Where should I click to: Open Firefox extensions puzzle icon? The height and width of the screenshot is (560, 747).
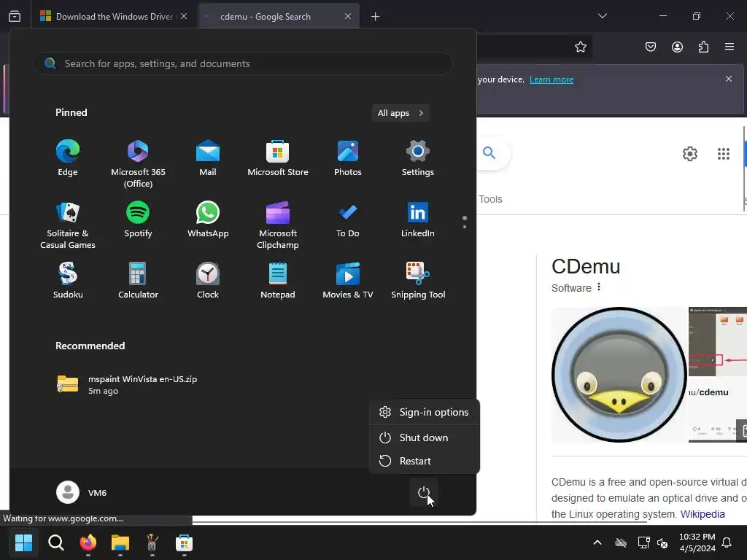coord(703,47)
